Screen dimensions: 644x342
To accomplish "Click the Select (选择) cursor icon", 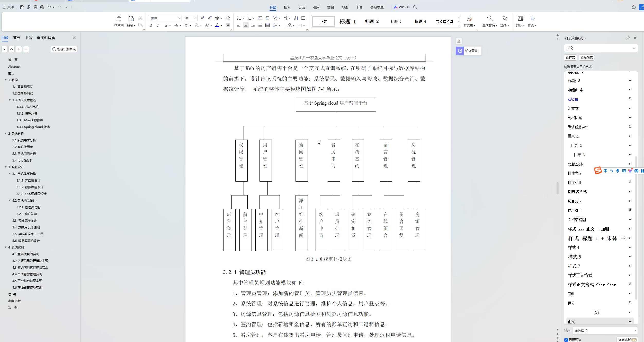I will [x=505, y=19].
